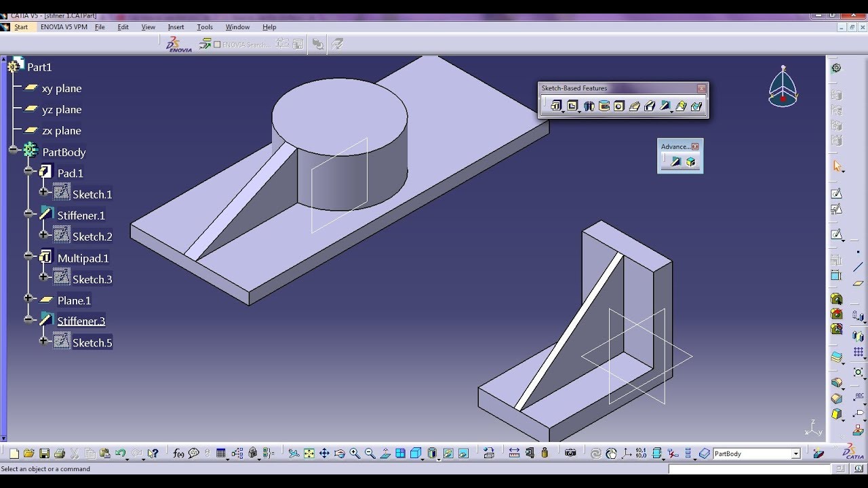This screenshot has width=868, height=488.
Task: Open the PartBody combo box dropdown
Action: (x=796, y=453)
